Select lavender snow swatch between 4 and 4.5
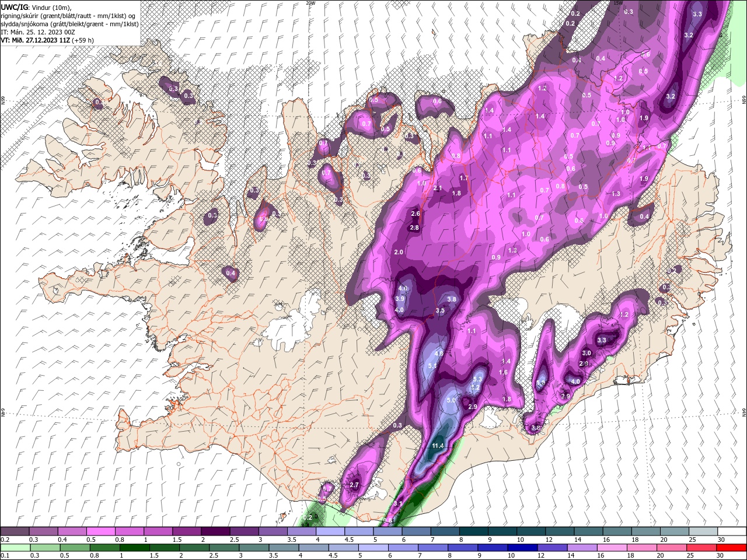Image resolution: width=747 pixels, height=560 pixels. click(330, 531)
